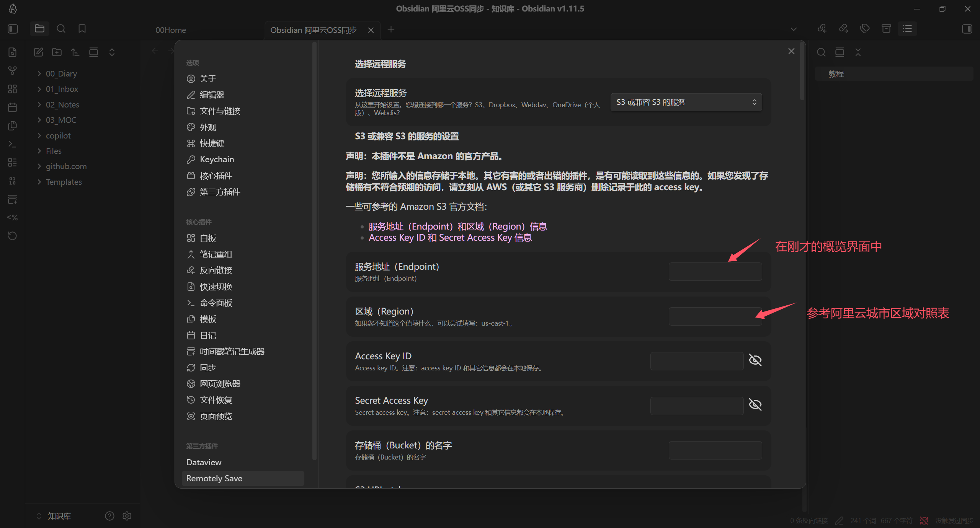Expand the 02_Notes folder

39,104
